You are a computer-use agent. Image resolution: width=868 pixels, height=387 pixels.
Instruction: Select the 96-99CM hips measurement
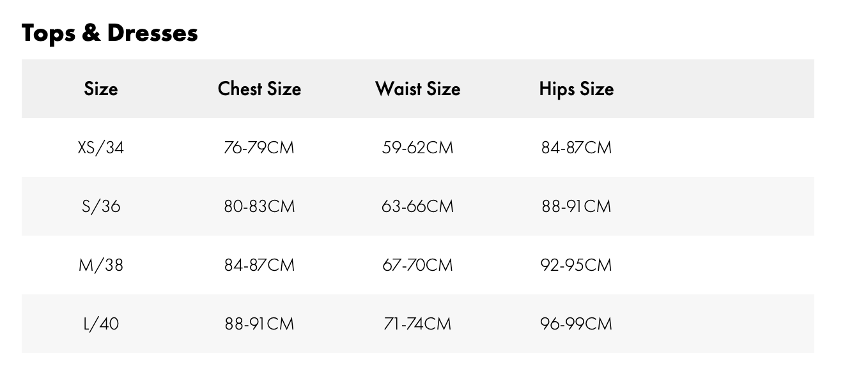point(576,324)
